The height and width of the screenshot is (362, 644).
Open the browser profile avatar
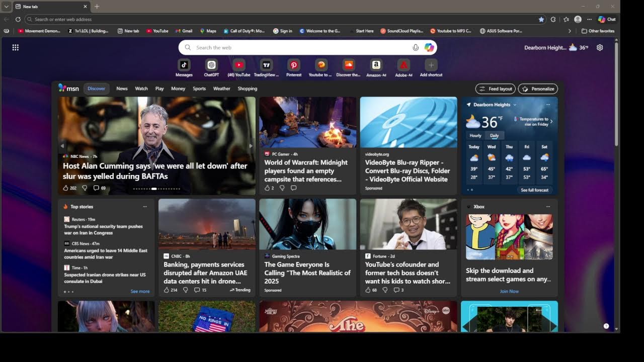point(578,19)
